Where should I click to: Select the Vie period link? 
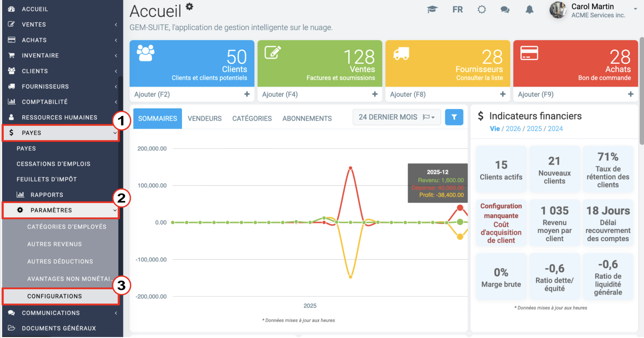[495, 129]
